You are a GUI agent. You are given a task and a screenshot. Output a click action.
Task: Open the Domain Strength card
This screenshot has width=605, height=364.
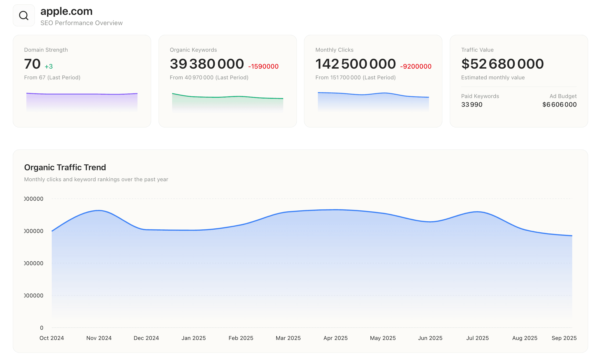[81, 81]
